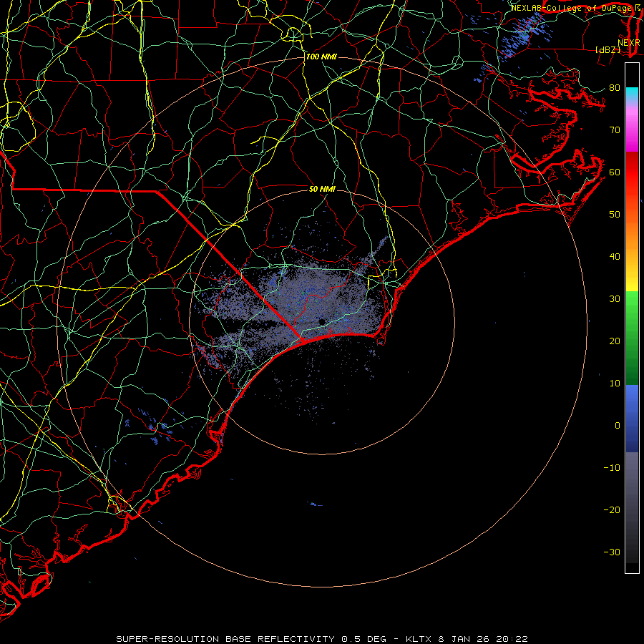Image resolution: width=644 pixels, height=644 pixels.
Task: Click the bright green band of the color bar
Action: point(632,306)
